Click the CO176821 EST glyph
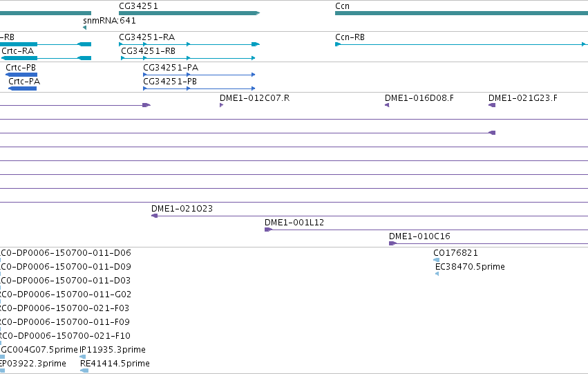Screen dimensions: 588x374 click(x=436, y=260)
